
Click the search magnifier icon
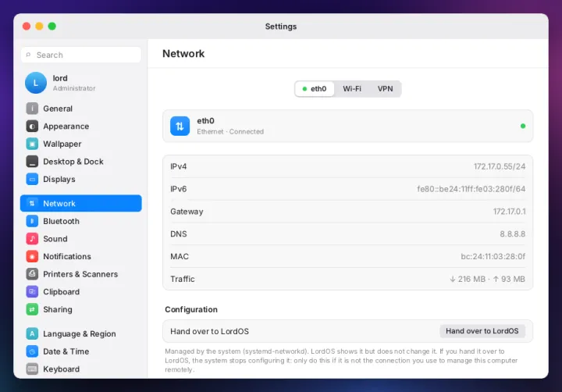(x=28, y=55)
